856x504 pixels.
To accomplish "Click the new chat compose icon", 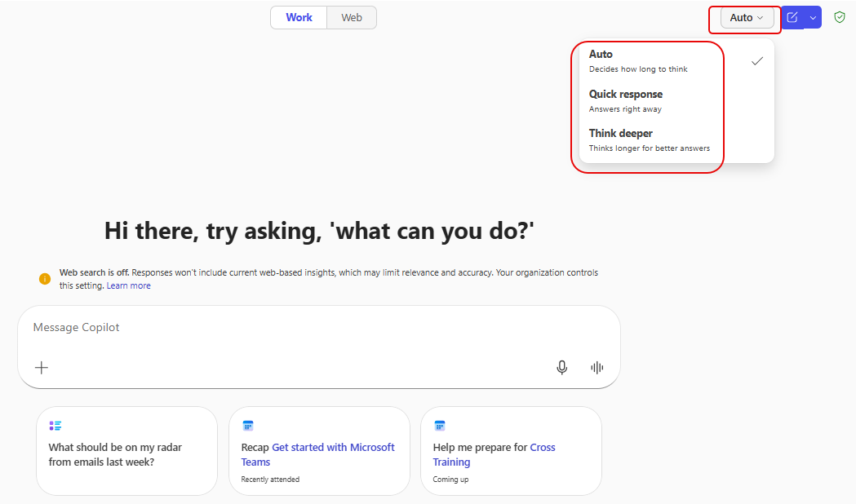I will pyautogui.click(x=792, y=17).
